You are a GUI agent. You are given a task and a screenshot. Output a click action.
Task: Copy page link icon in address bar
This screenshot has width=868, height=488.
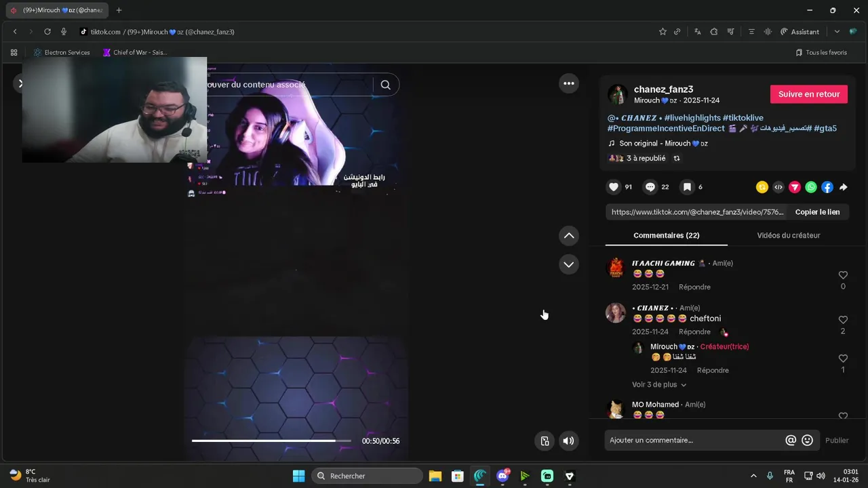click(x=677, y=32)
